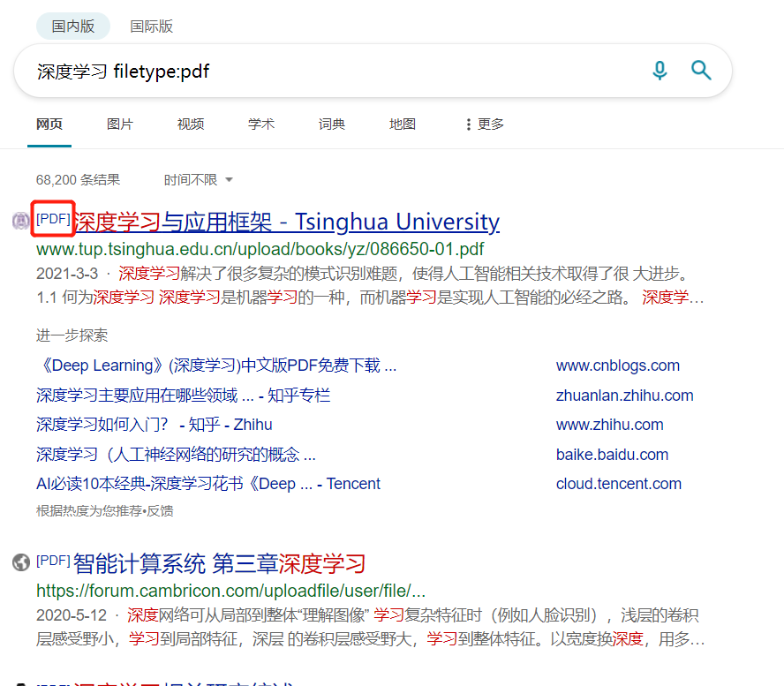Image resolution: width=784 pixels, height=686 pixels.
Task: Open 深度学习主要应用在哪些领域 知乎专栏 link
Action: tap(183, 396)
